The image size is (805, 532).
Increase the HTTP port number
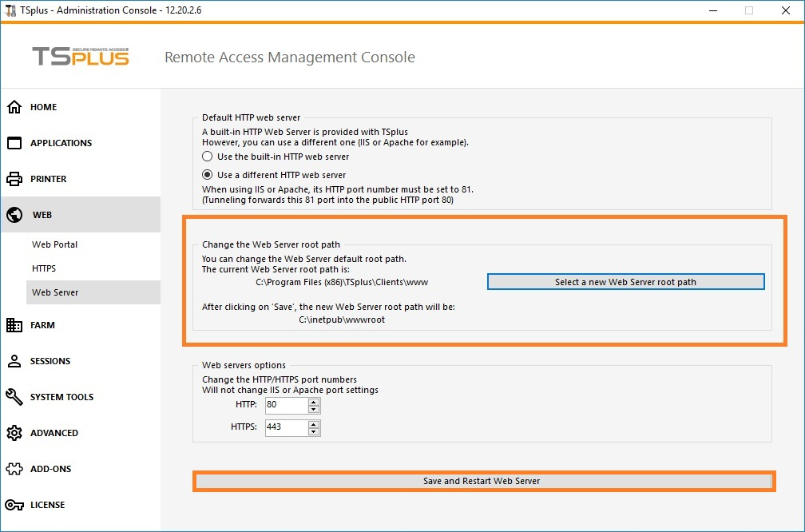[x=314, y=402]
